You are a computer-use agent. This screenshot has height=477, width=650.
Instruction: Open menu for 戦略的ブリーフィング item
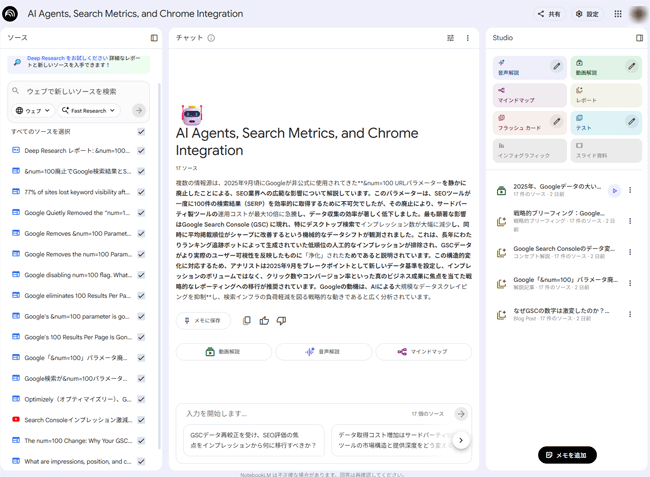(x=630, y=221)
